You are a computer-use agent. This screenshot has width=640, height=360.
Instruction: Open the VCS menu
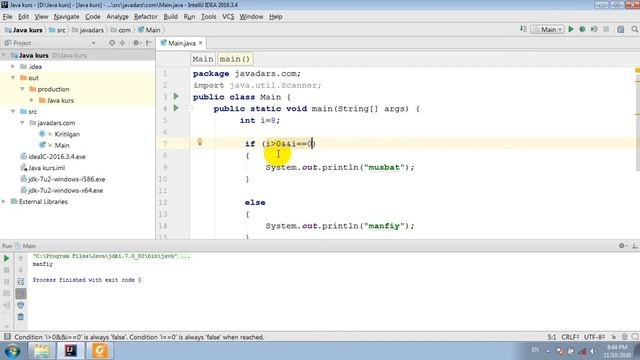(x=228, y=17)
